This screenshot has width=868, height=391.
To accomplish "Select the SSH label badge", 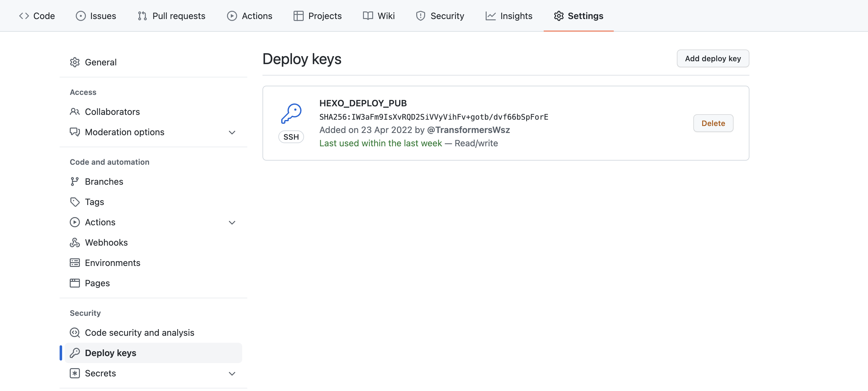I will [x=291, y=137].
